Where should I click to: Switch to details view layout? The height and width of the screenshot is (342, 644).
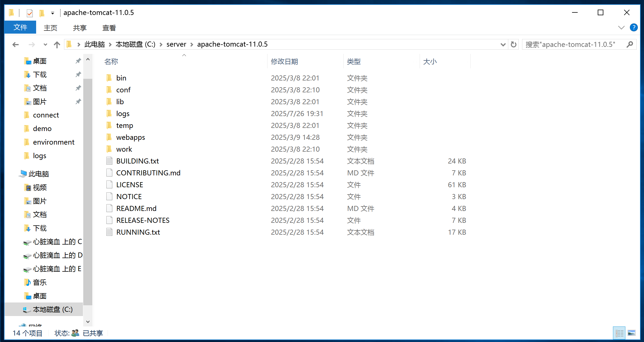[x=619, y=333]
